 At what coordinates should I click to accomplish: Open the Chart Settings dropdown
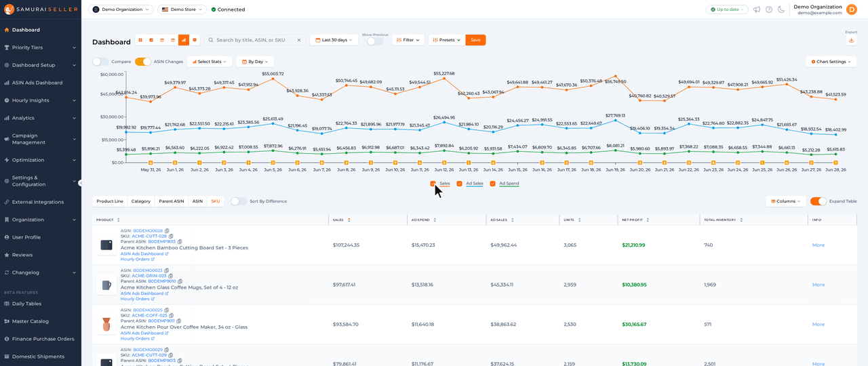(x=831, y=62)
